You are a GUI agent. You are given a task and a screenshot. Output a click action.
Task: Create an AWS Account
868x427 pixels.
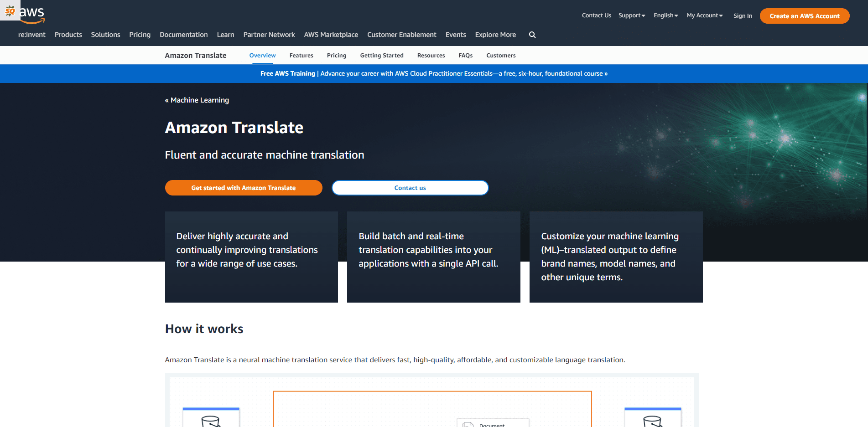tap(804, 15)
